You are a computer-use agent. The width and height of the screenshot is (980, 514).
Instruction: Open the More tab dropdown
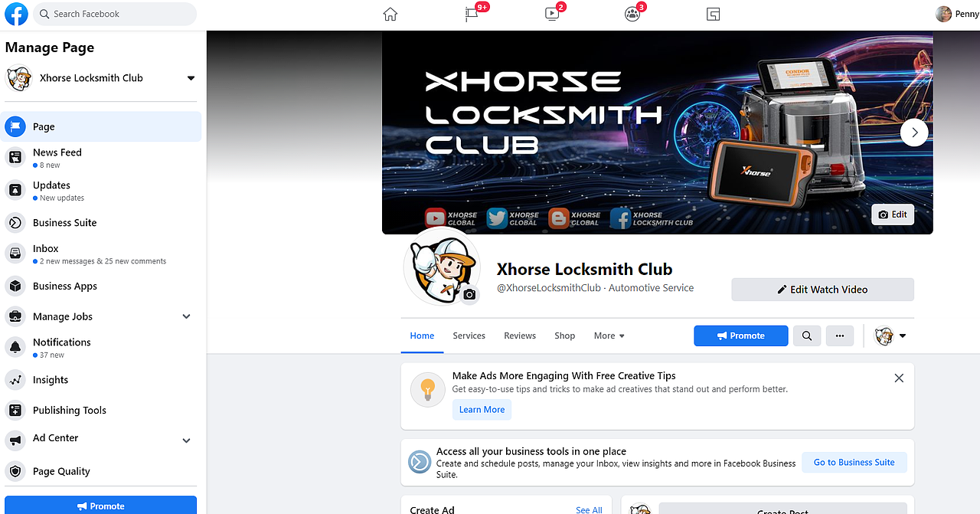609,336
